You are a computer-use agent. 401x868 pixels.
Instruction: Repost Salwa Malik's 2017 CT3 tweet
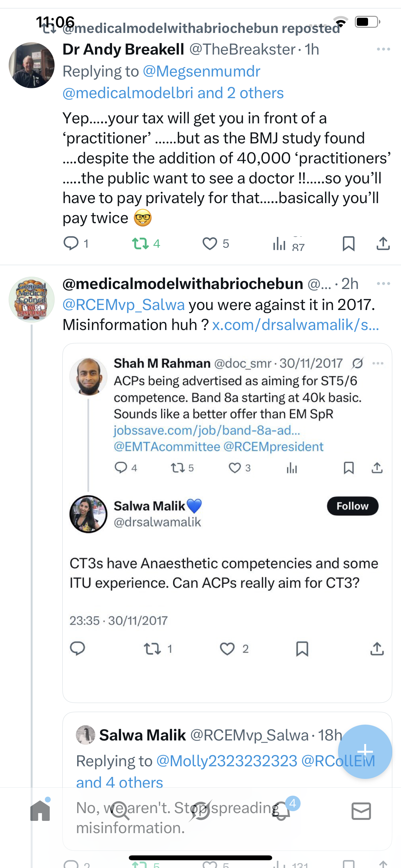point(152,649)
